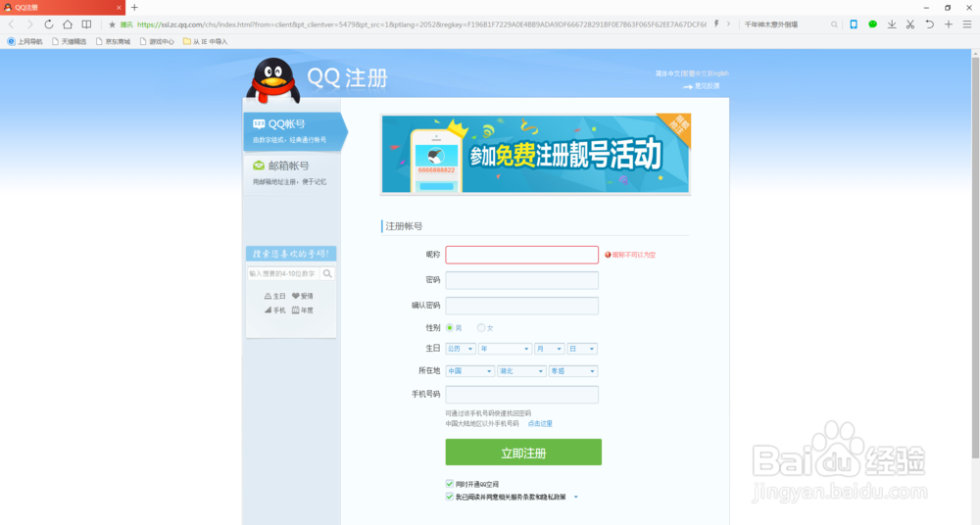980x525 pixels.
Task: Click the 手机号码 phone number field
Action: coord(522,395)
